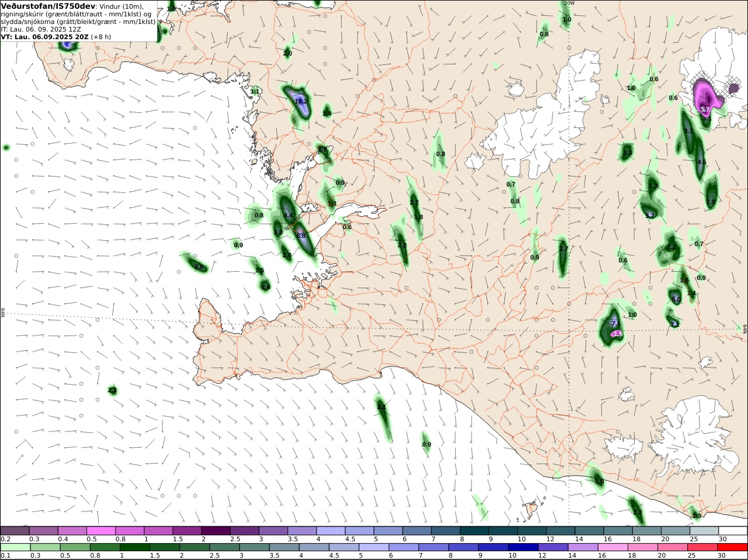Pick the rain legend swatch starting at 0.1
This screenshot has height=560, width=748.
click(x=16, y=547)
